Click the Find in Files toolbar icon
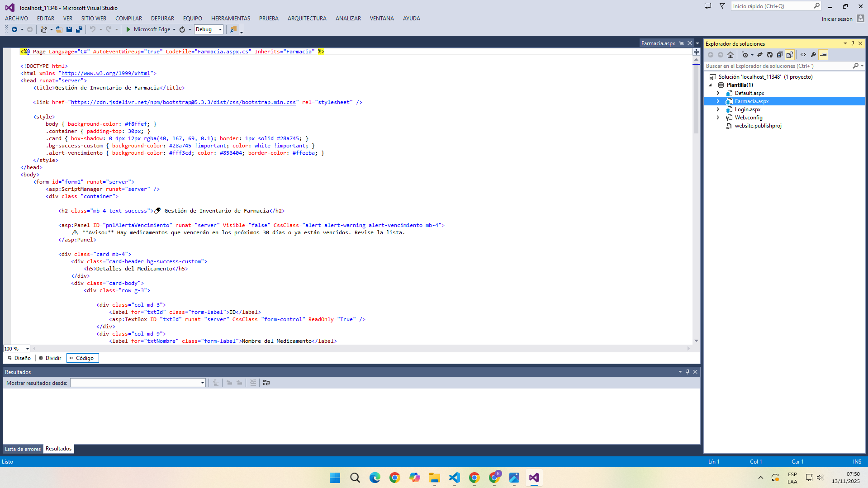868x488 pixels. coord(233,29)
